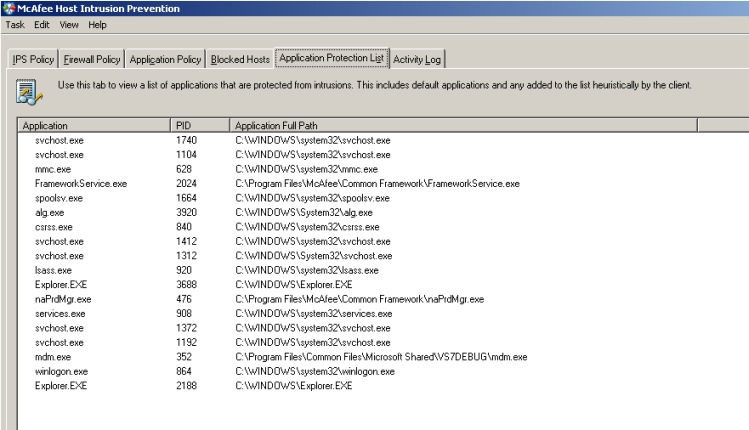
Task: Click PID value 2024
Action: point(186,183)
